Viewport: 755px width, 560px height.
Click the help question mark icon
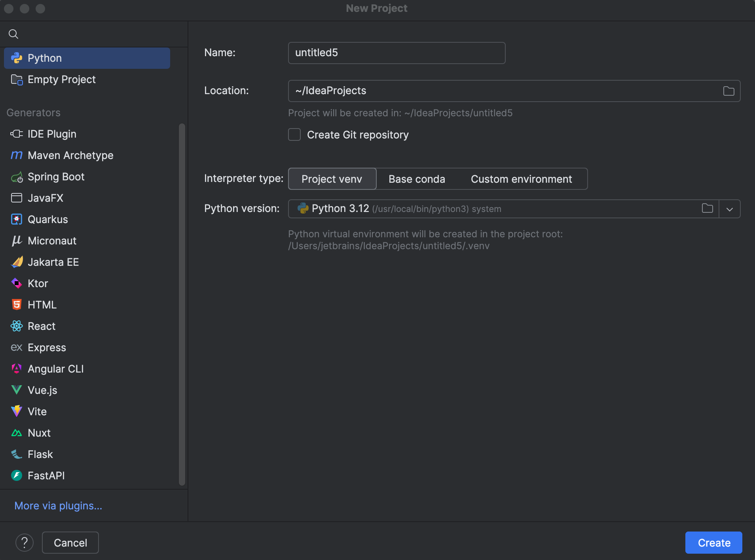(x=25, y=542)
